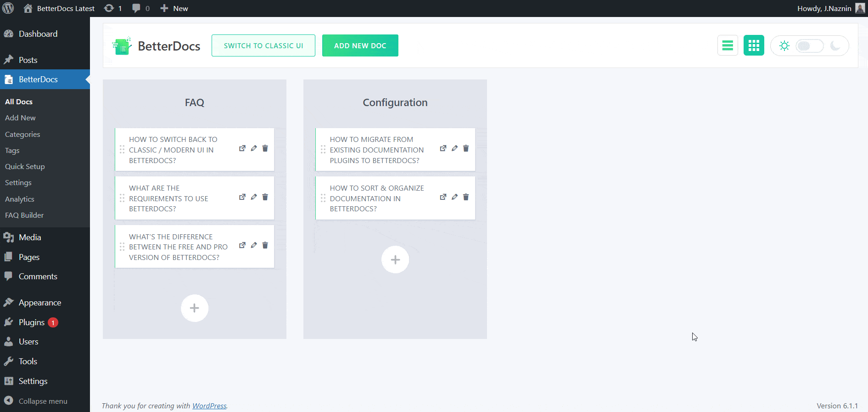Delete the 'Difference between free and pro' doc
868x412 pixels.
pyautogui.click(x=265, y=245)
